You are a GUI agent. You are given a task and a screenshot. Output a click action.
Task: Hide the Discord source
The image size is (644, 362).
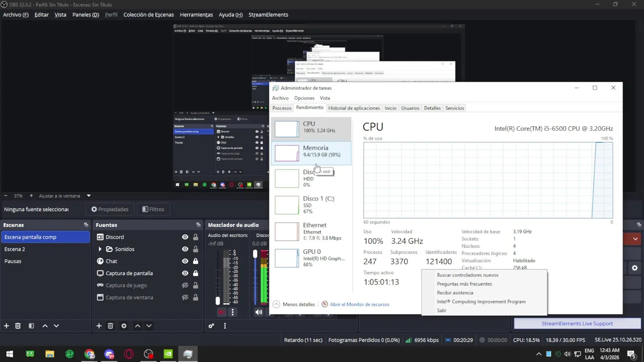click(185, 237)
